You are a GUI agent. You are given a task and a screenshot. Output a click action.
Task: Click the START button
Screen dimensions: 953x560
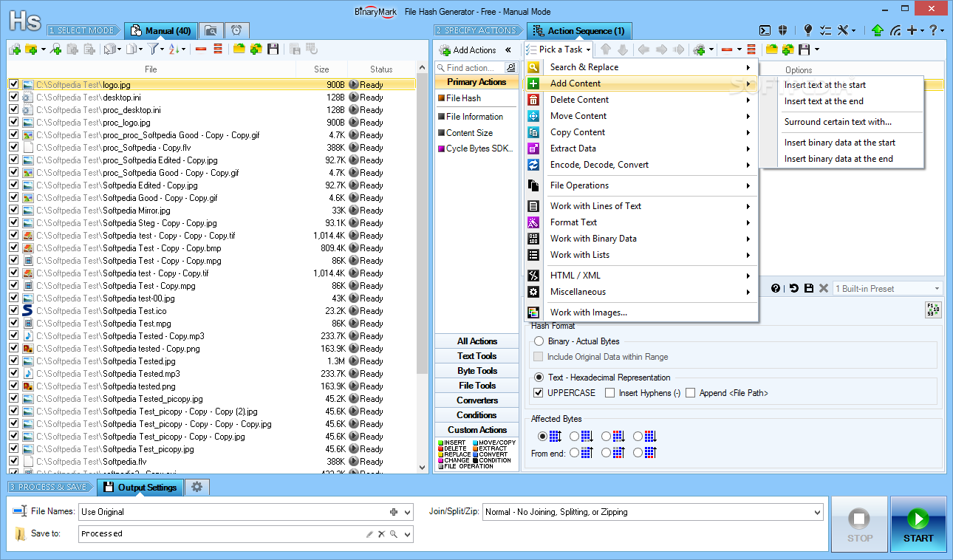tap(918, 525)
